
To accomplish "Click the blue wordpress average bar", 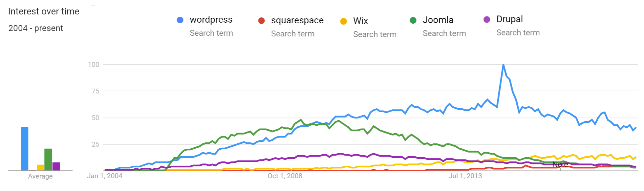I will coord(25,149).
